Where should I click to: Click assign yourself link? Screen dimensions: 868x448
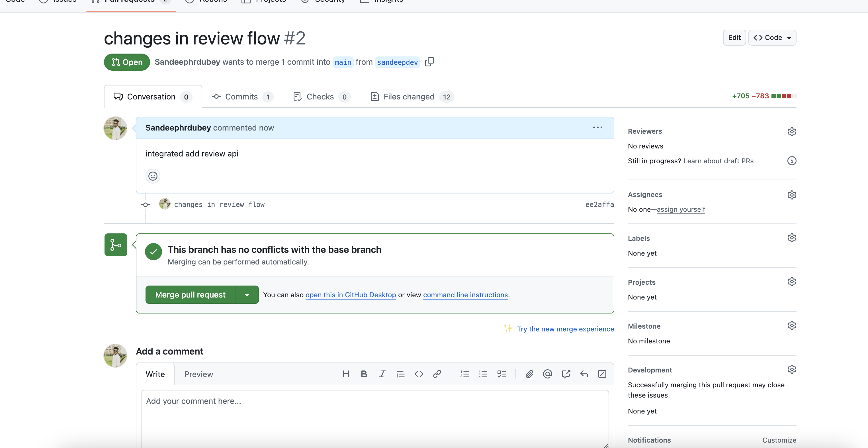(681, 209)
